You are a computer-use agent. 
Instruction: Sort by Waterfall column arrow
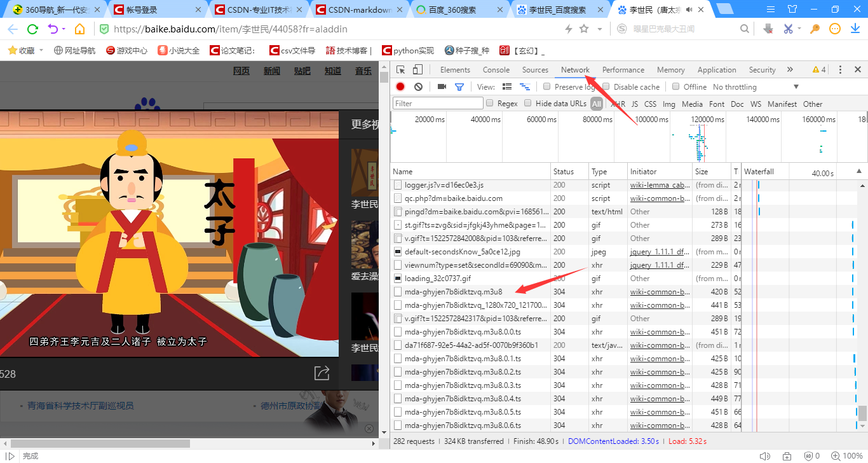click(x=858, y=172)
